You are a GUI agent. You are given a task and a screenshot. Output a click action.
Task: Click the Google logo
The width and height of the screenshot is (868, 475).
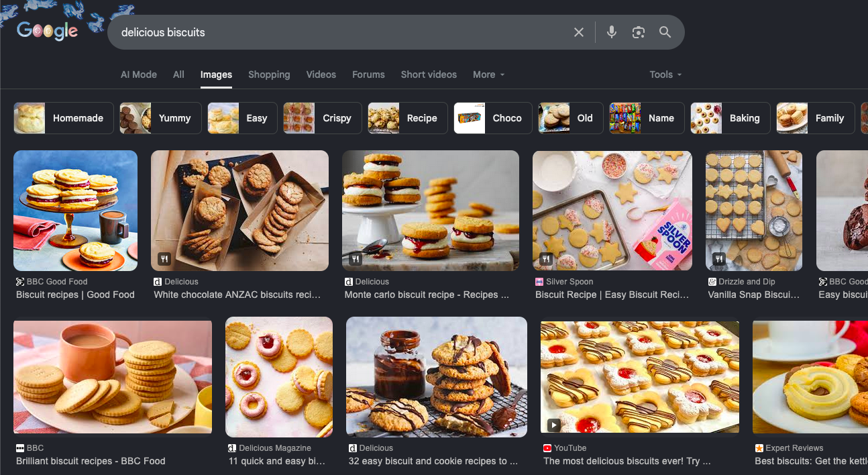tap(47, 31)
